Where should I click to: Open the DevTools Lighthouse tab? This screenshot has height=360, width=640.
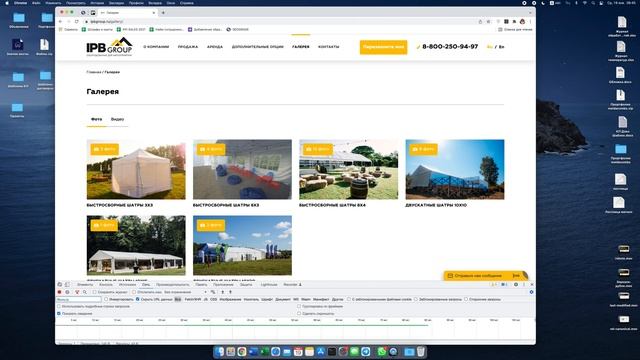[269, 284]
